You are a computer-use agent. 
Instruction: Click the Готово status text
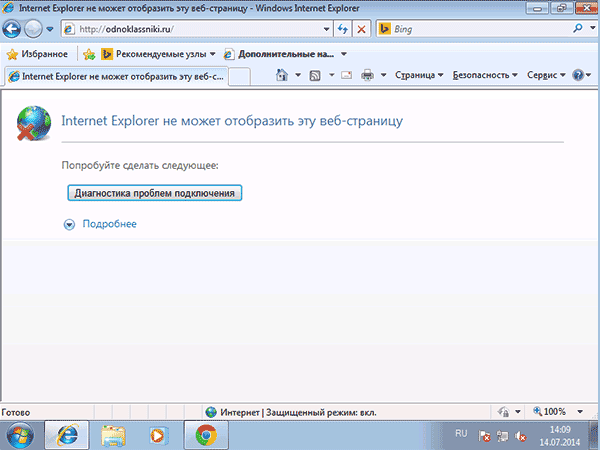16,412
